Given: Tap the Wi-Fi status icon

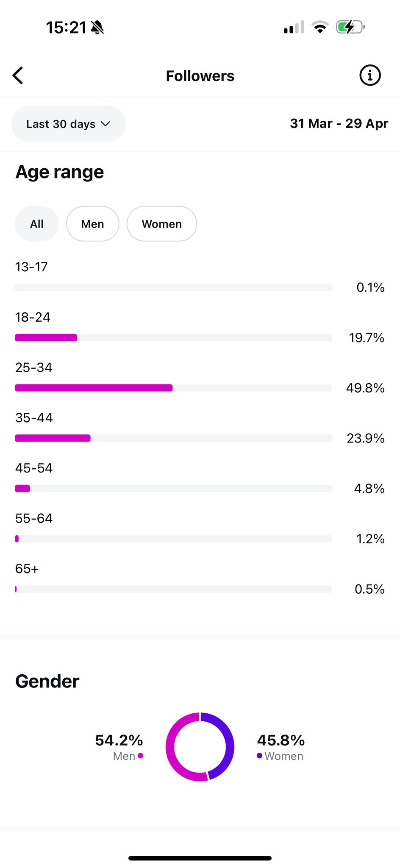Looking at the screenshot, I should 320,27.
